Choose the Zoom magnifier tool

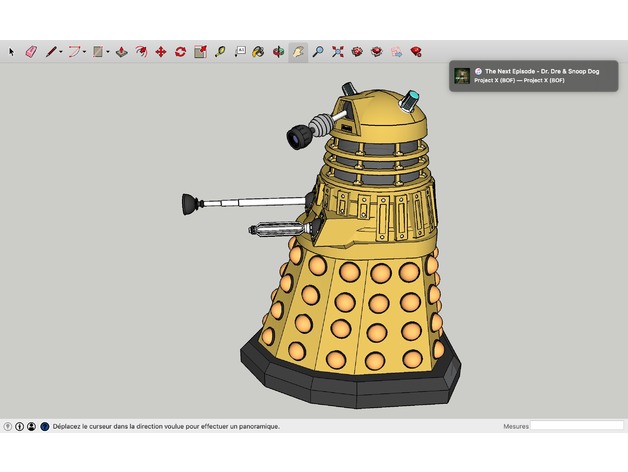318,51
